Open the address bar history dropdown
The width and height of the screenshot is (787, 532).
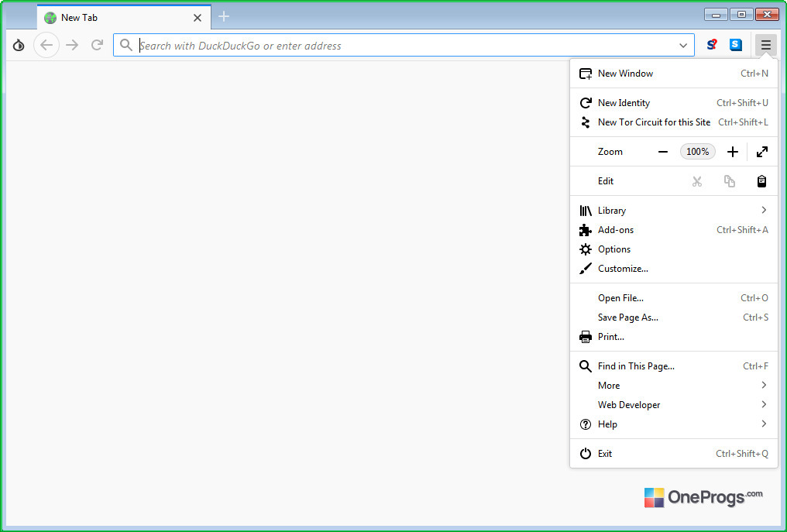[683, 46]
